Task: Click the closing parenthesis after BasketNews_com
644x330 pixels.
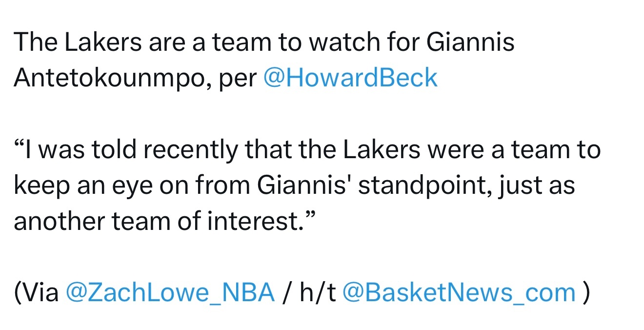Action: pyautogui.click(x=586, y=293)
